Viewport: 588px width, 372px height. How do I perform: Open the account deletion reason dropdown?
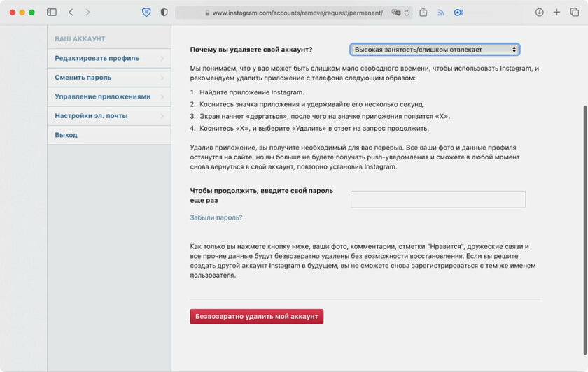coord(435,50)
